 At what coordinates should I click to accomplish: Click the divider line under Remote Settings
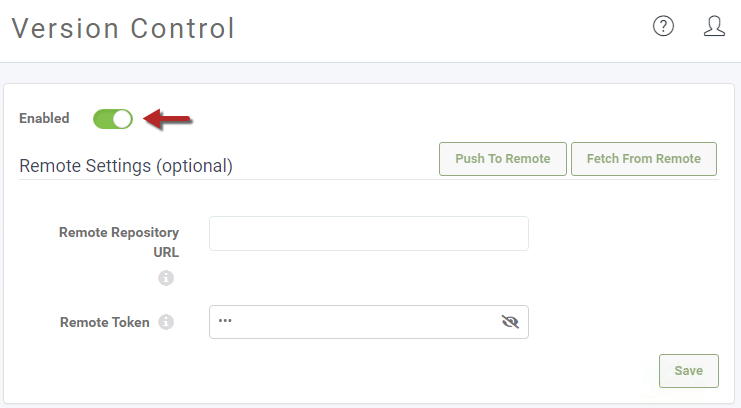[x=369, y=180]
